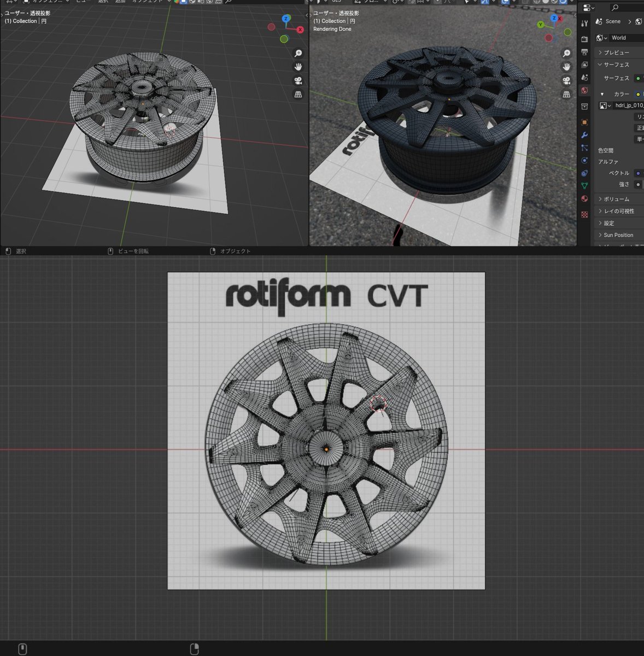Click the ビューを回転 status bar hint
Screen dimensions: 644x656
(133, 251)
